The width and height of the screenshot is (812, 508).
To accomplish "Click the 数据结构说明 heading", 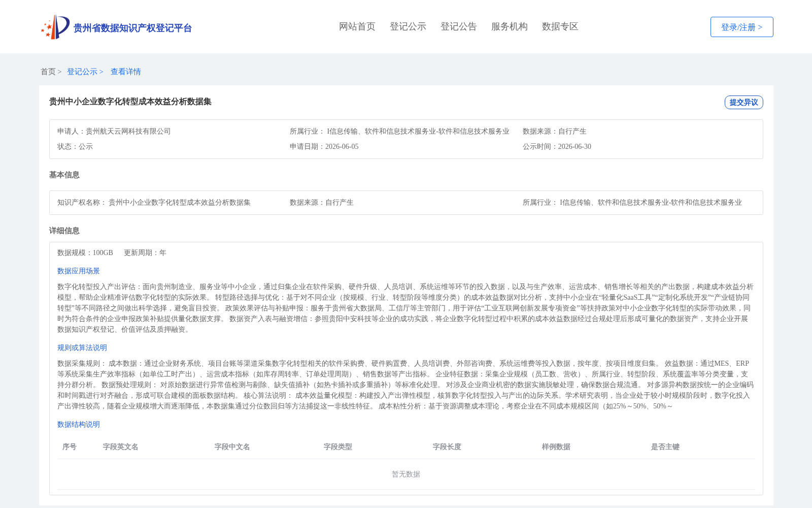I will [x=79, y=424].
